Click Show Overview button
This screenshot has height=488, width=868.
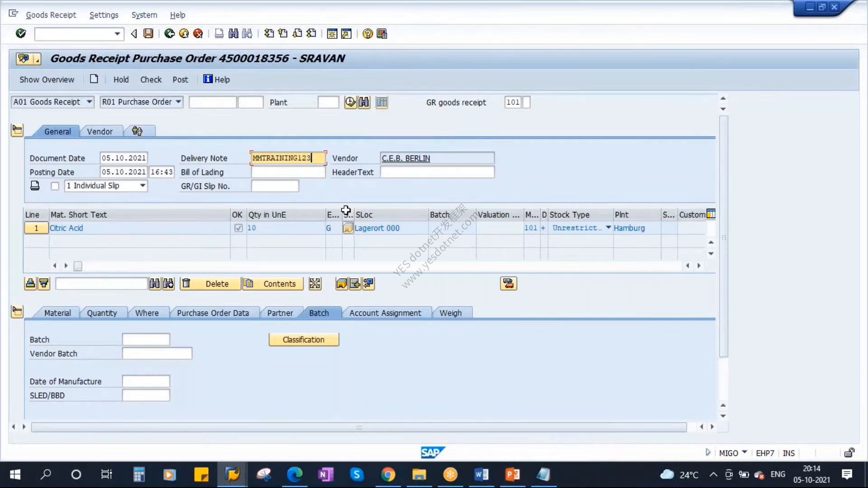click(x=47, y=80)
